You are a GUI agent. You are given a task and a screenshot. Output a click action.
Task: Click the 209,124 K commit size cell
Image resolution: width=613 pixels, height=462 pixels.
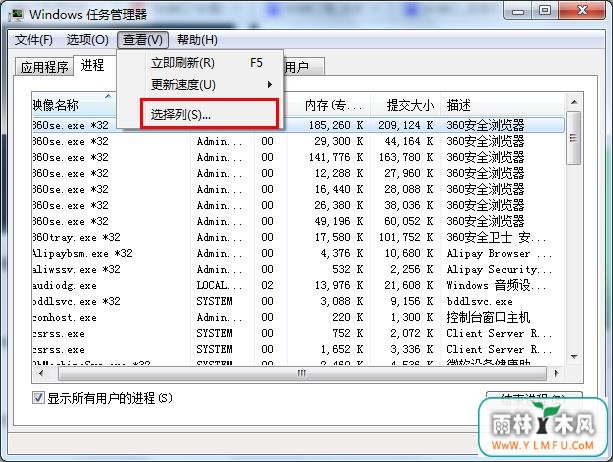tap(406, 125)
